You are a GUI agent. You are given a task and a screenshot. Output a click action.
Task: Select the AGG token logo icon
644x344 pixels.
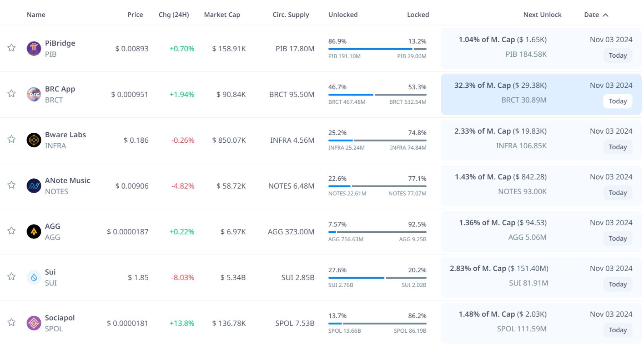[x=34, y=231]
